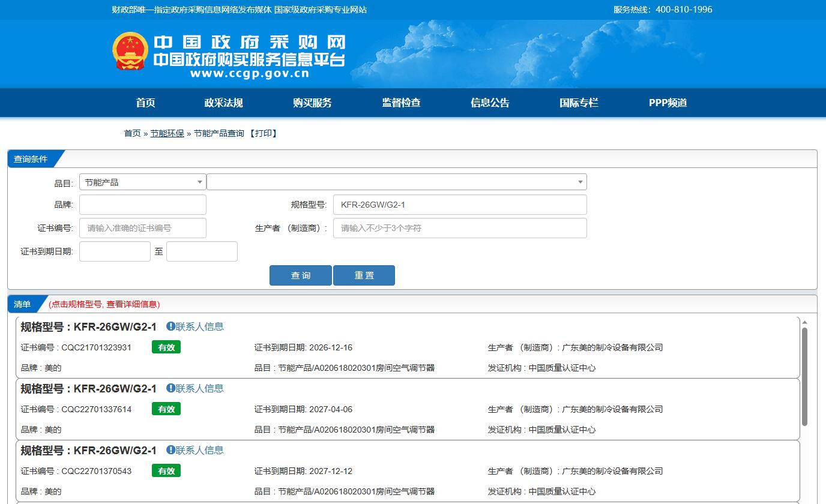Open the PPP频道 navigation item
This screenshot has width=826, height=504.
click(x=668, y=103)
